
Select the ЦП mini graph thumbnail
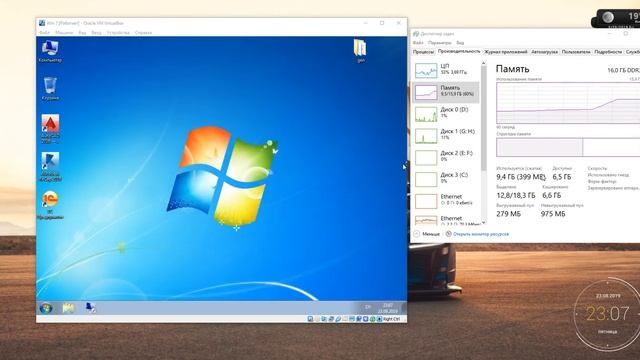(x=426, y=70)
